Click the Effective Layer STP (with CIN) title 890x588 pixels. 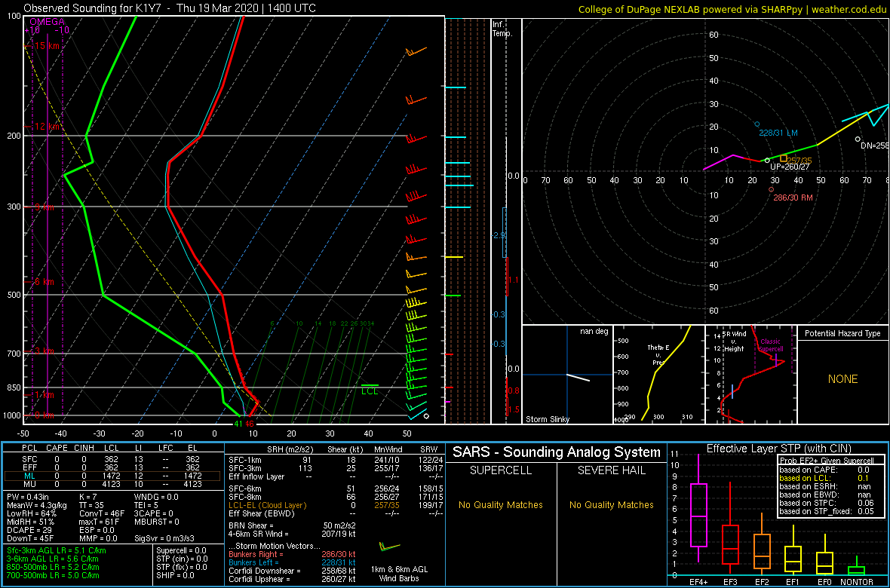778,449
